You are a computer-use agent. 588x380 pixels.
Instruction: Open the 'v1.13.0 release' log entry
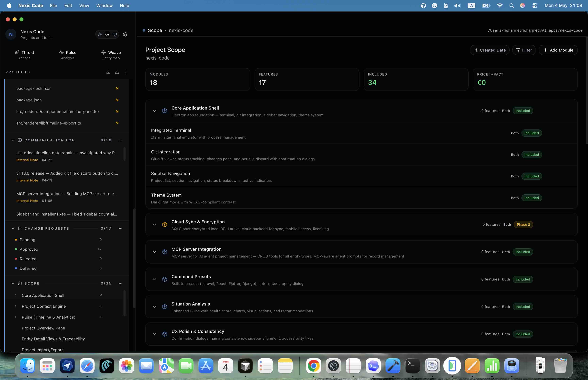pos(67,176)
